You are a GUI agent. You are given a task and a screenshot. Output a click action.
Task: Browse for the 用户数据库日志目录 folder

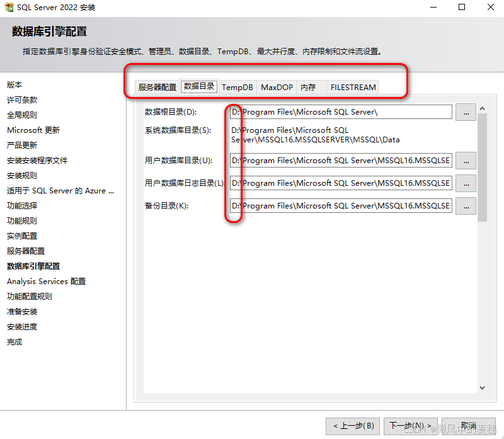(x=466, y=183)
